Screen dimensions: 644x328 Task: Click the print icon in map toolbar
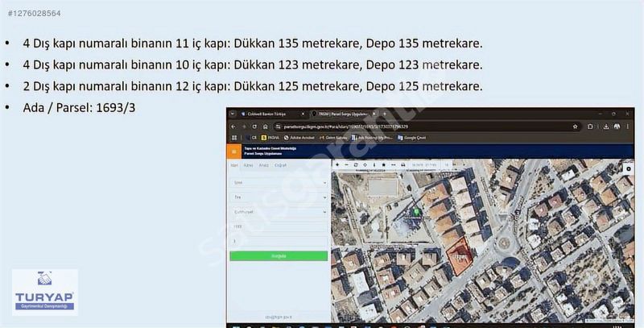405,164
